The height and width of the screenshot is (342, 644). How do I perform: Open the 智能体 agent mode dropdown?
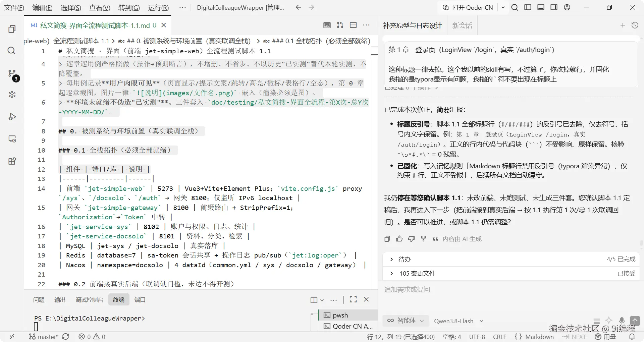tap(405, 321)
